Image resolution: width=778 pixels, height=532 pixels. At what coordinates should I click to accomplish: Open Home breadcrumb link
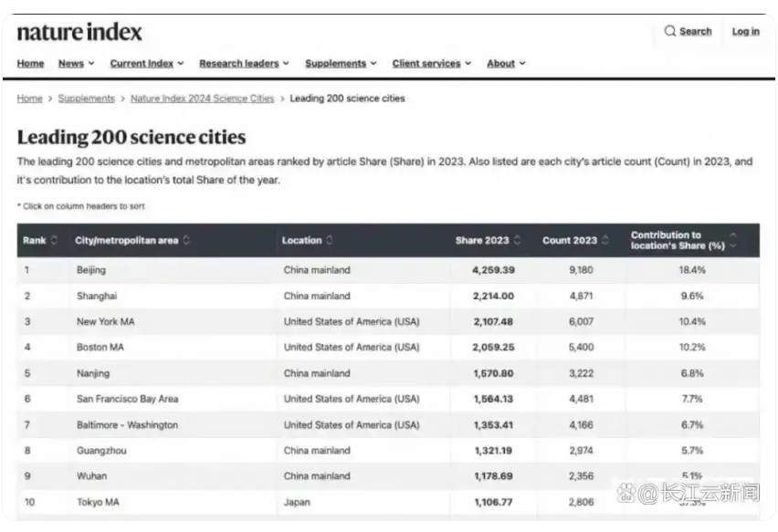tap(29, 99)
